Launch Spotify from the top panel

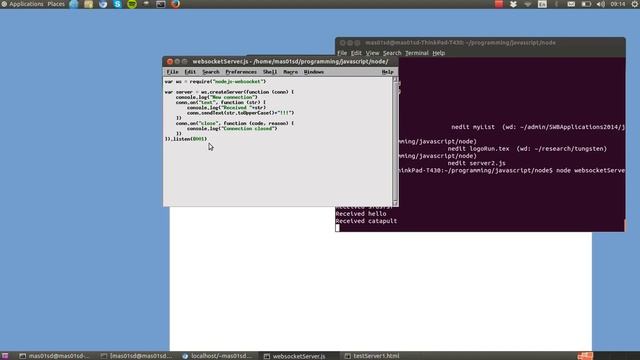pyautogui.click(x=132, y=4)
